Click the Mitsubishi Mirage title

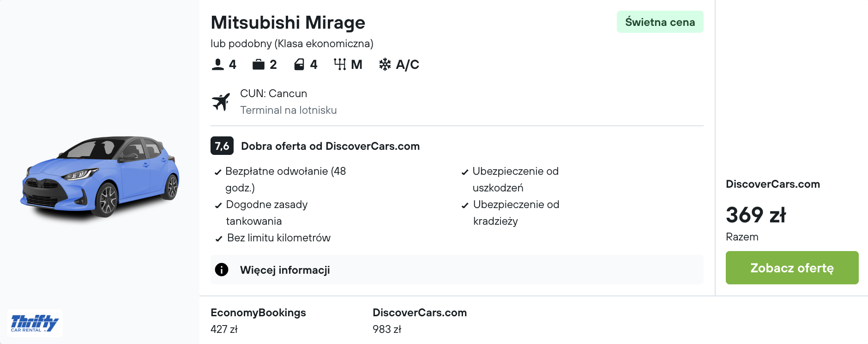pyautogui.click(x=288, y=22)
